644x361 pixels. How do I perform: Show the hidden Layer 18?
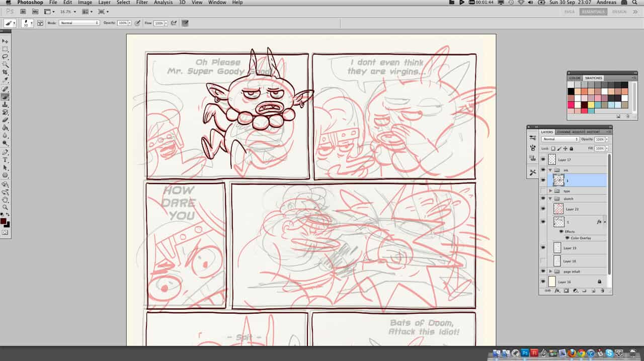(543, 261)
